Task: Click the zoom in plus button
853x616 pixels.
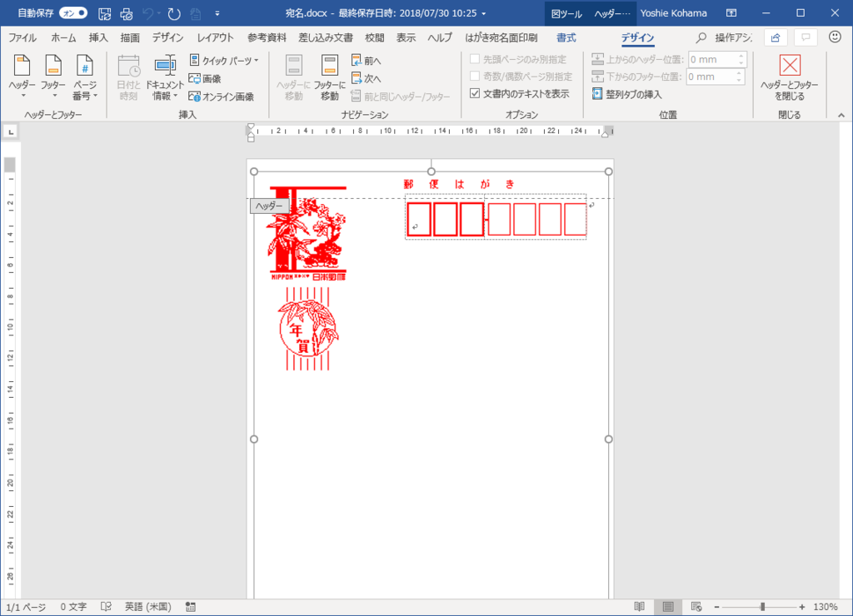Action: 802,607
